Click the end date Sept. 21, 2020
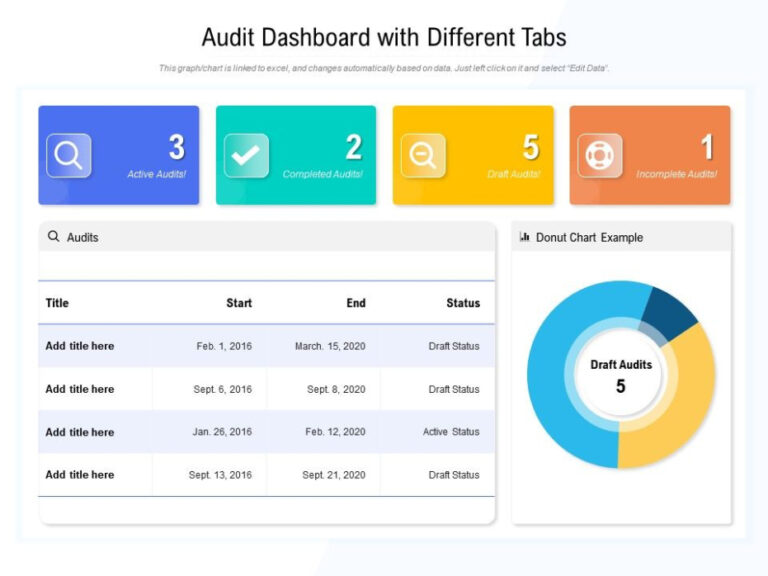 click(x=334, y=475)
